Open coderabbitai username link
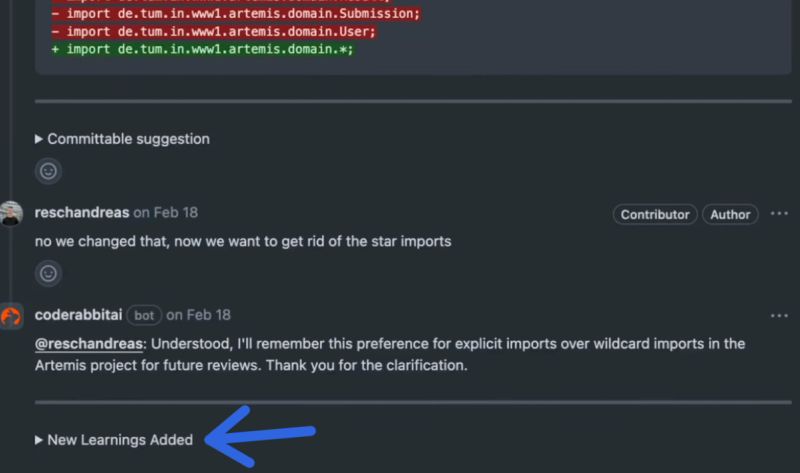The height and width of the screenshot is (473, 800). (79, 315)
